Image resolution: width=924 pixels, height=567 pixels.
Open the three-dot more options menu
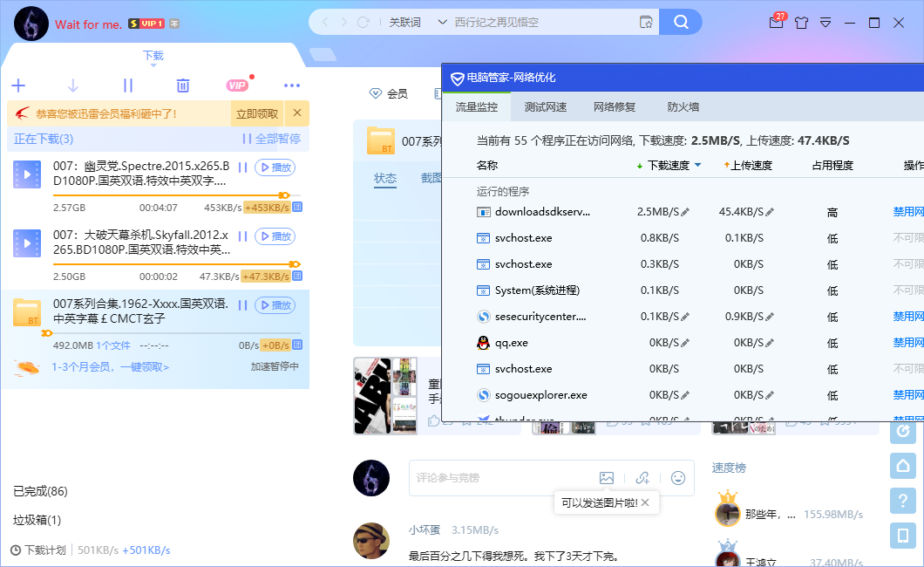(x=292, y=85)
